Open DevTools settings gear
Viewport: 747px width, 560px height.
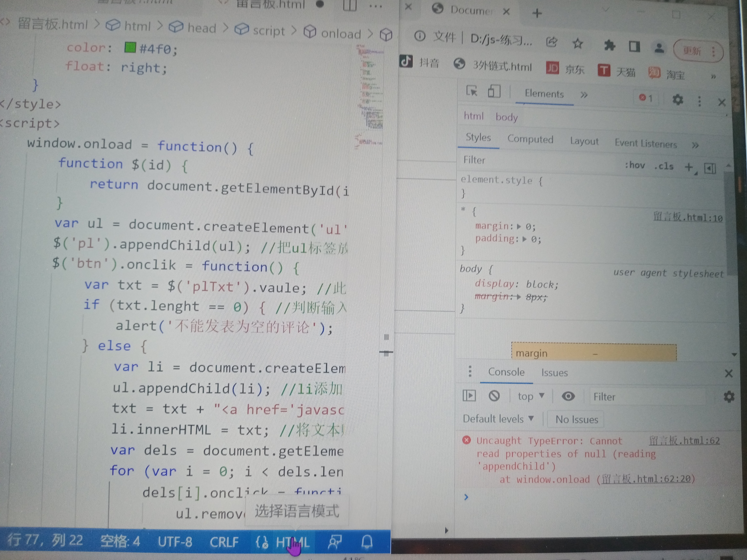tap(677, 100)
